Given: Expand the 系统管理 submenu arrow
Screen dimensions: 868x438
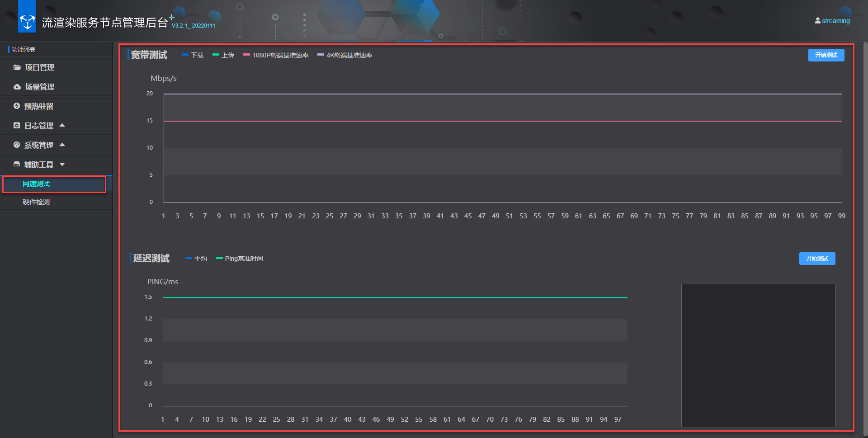Looking at the screenshot, I should click(62, 145).
